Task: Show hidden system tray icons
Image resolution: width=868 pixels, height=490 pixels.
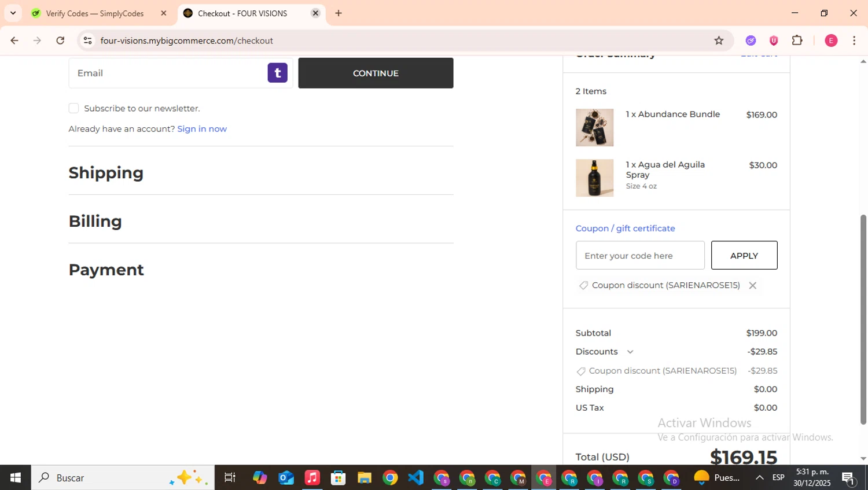Action: [x=759, y=478]
